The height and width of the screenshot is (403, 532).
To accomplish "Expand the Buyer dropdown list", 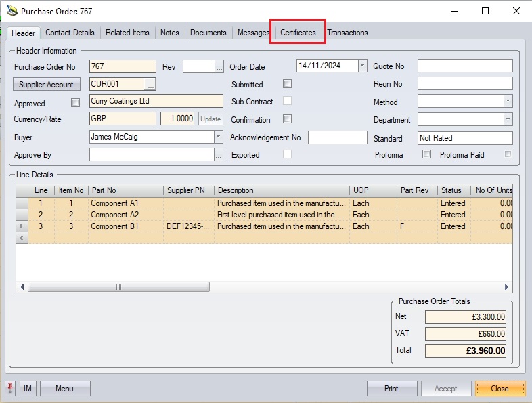I will coord(218,137).
